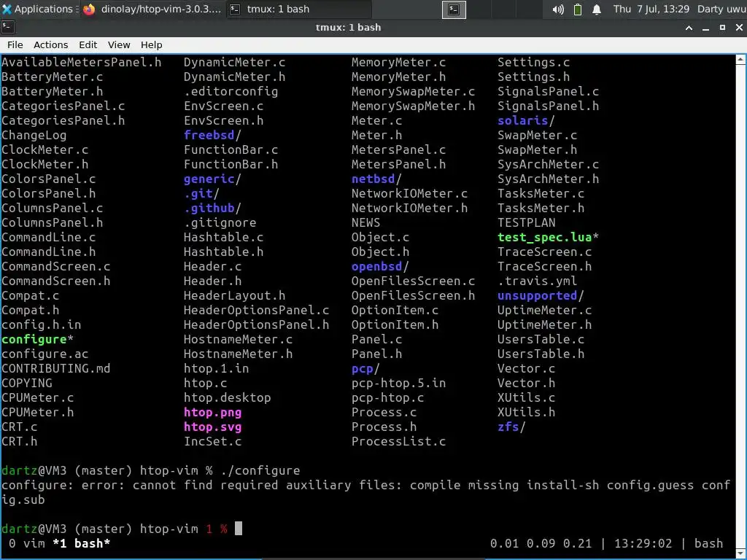Click the HeaderOptionsPanel.c file name
Screen dimensions: 747x560
tap(256, 310)
